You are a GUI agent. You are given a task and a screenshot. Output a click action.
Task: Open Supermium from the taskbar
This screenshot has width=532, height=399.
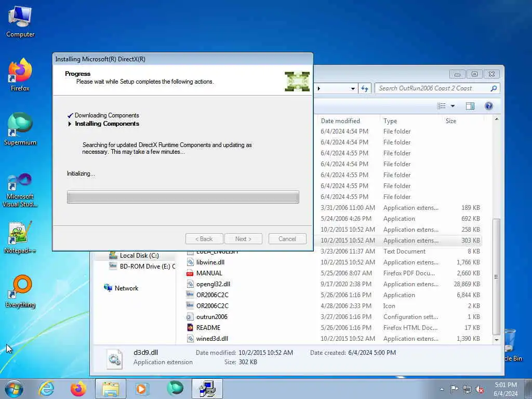175,389
